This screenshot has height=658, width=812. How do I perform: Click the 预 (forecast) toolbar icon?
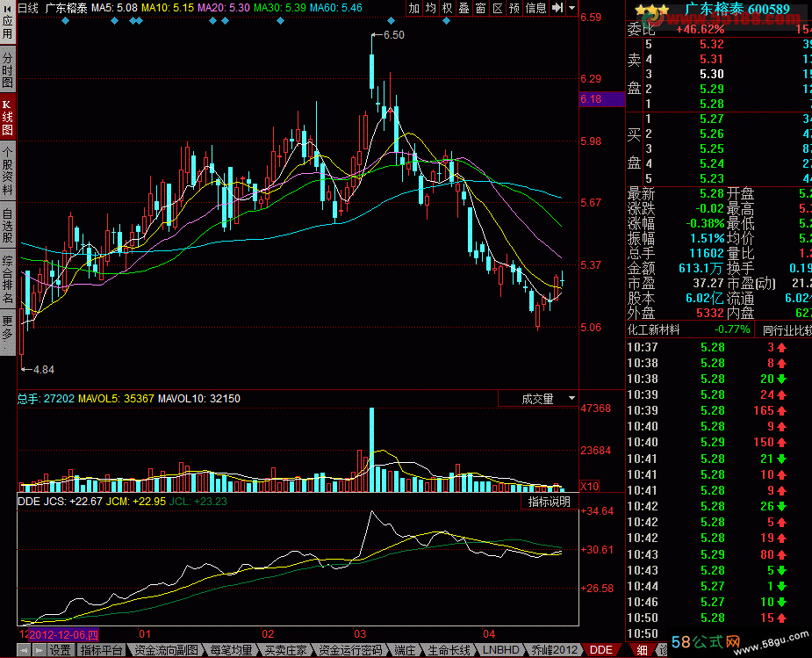pos(514,8)
